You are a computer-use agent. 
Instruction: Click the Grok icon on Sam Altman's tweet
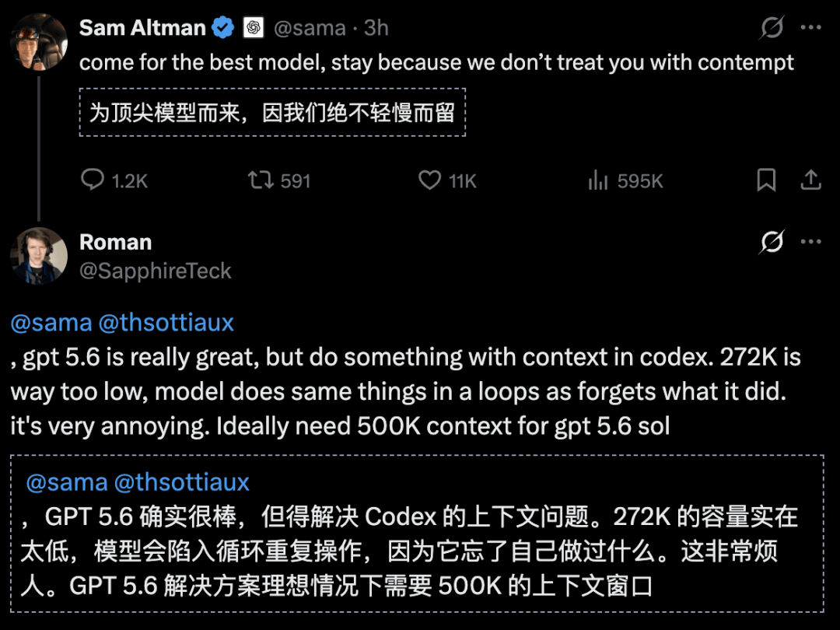(772, 27)
